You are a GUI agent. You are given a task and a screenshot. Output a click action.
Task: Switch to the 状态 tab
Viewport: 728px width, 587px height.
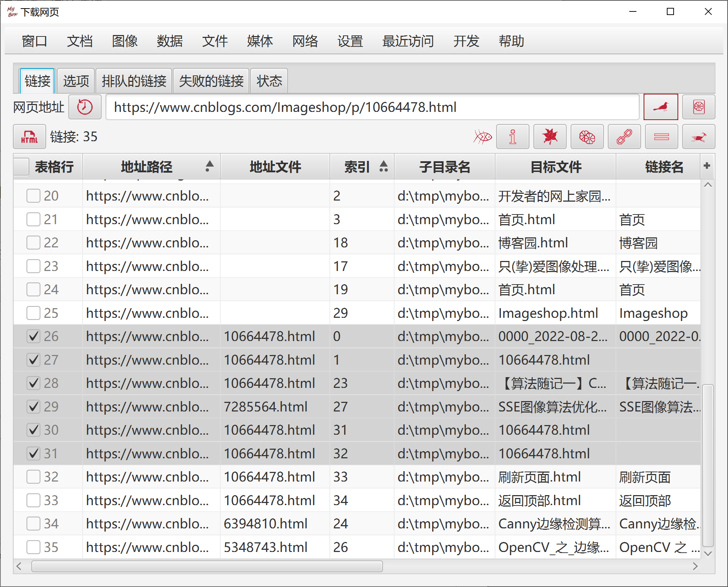pos(269,81)
